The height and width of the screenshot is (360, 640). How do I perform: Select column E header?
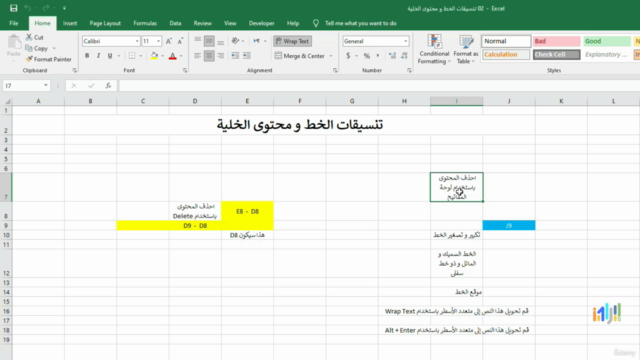[247, 101]
